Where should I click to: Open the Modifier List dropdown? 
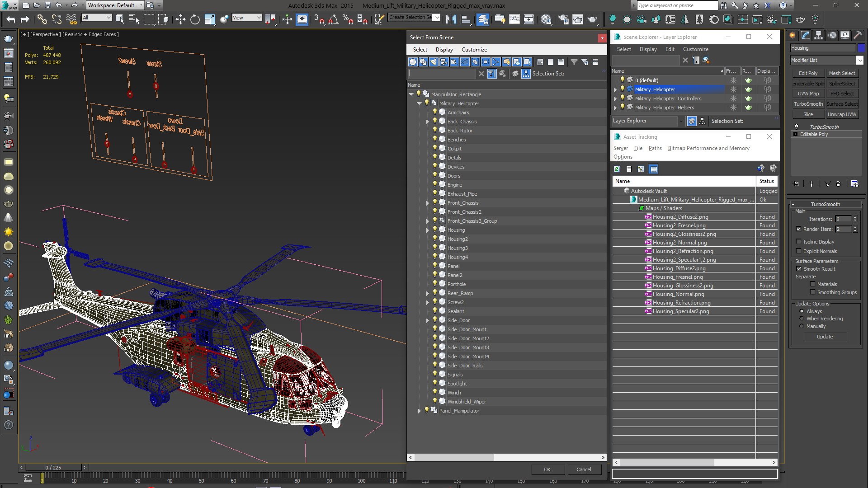[x=827, y=60]
